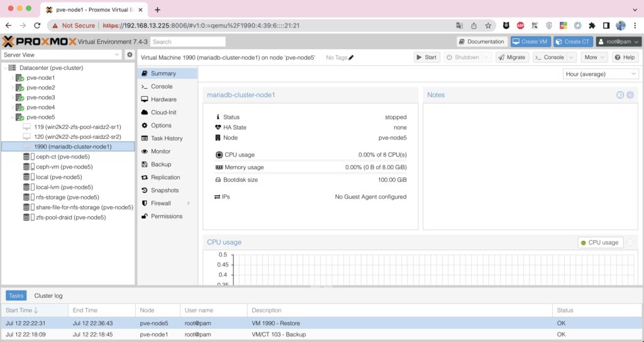The image size is (644, 342).
Task: Open the Chrome three-dot menu
Action: tap(635, 25)
